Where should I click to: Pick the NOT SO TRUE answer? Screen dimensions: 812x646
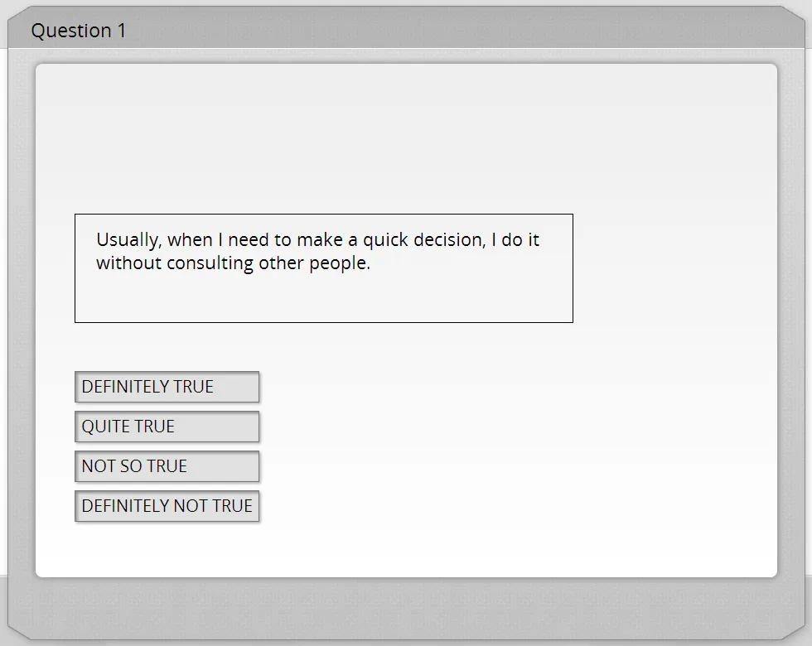pos(167,466)
